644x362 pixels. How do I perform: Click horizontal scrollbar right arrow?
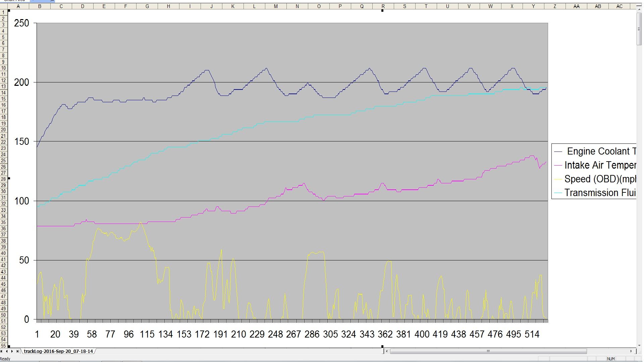(631, 351)
